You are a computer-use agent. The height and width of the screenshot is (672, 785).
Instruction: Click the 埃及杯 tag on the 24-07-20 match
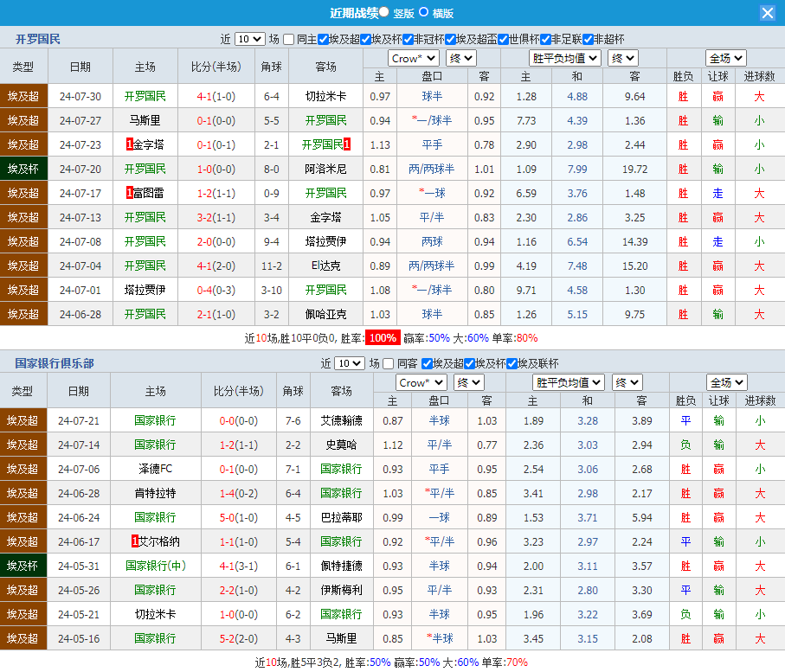tap(23, 169)
